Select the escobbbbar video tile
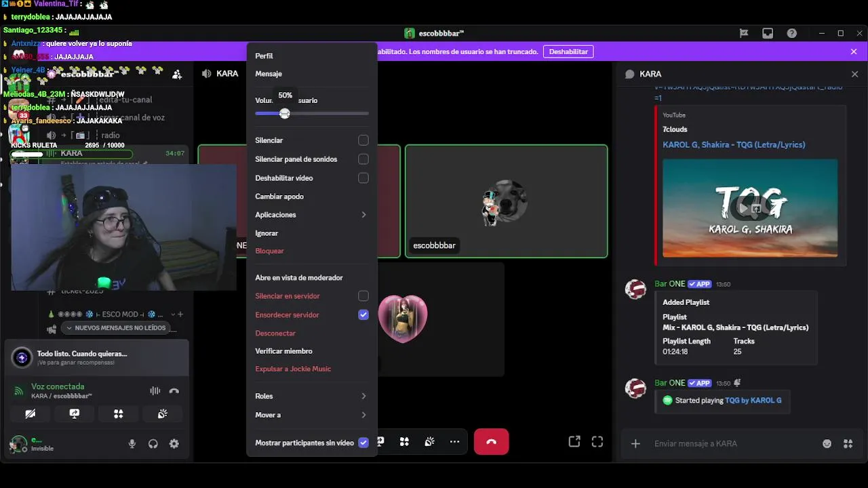The height and width of the screenshot is (488, 868). tap(506, 201)
